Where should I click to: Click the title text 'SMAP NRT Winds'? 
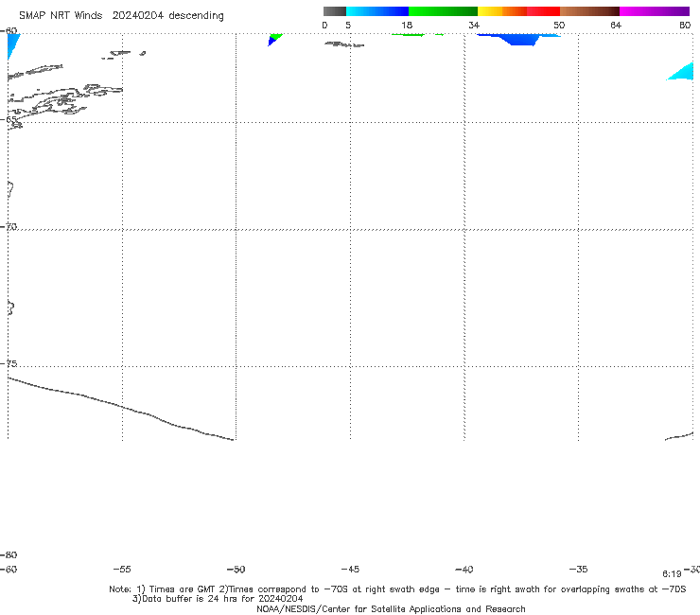tap(61, 16)
